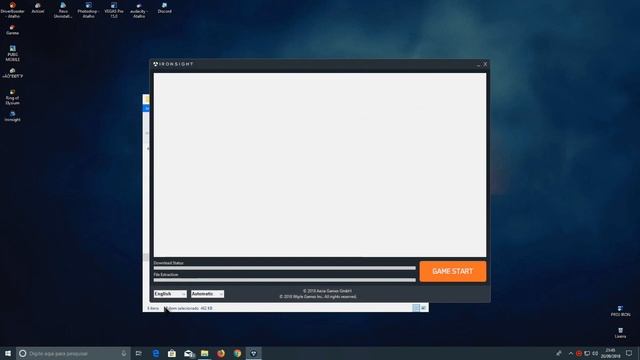Open the Automatic dropdown in launcher
The image size is (640, 360).
(207, 294)
